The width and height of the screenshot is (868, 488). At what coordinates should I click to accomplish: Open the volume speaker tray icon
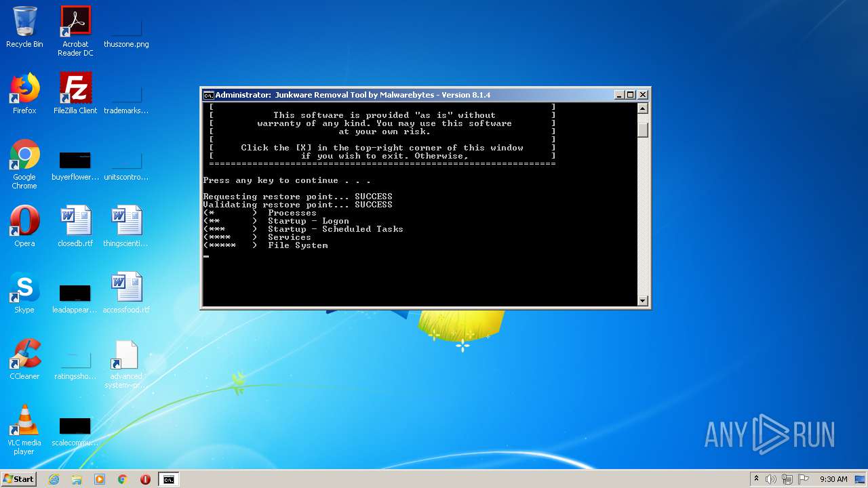[771, 479]
